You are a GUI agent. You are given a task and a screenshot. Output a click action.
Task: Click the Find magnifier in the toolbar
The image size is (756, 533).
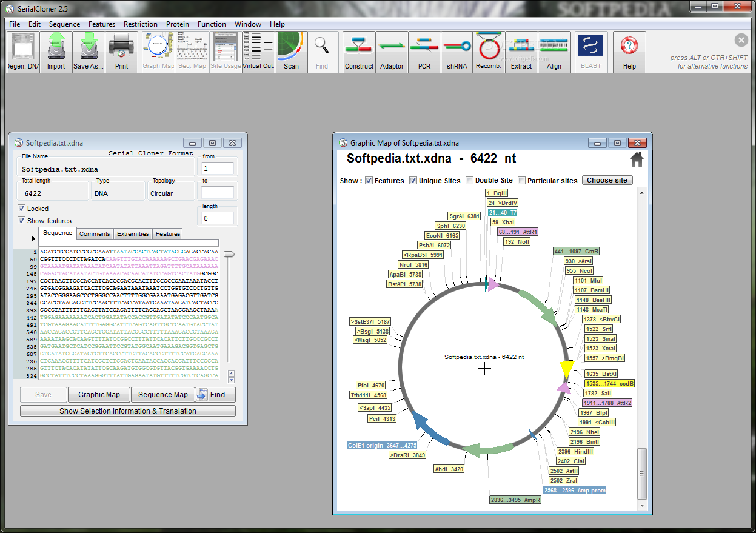322,52
